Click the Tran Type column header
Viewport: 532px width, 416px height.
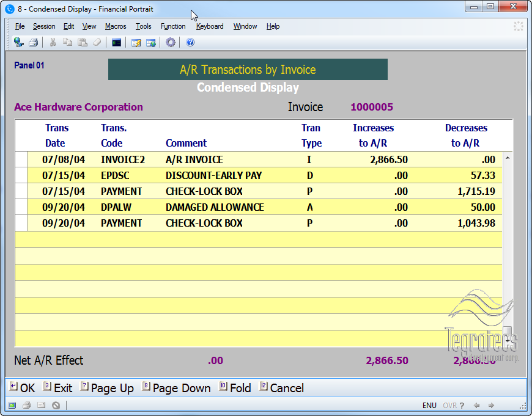click(311, 135)
